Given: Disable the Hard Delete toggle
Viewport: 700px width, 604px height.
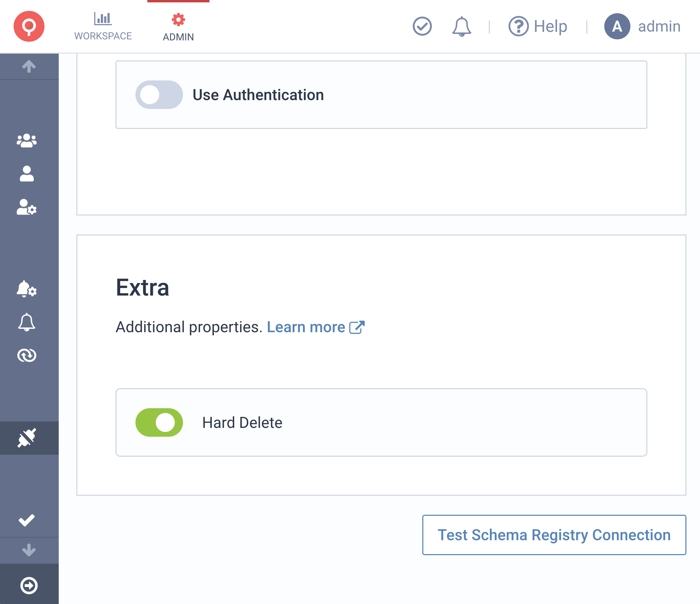Looking at the screenshot, I should (x=159, y=422).
